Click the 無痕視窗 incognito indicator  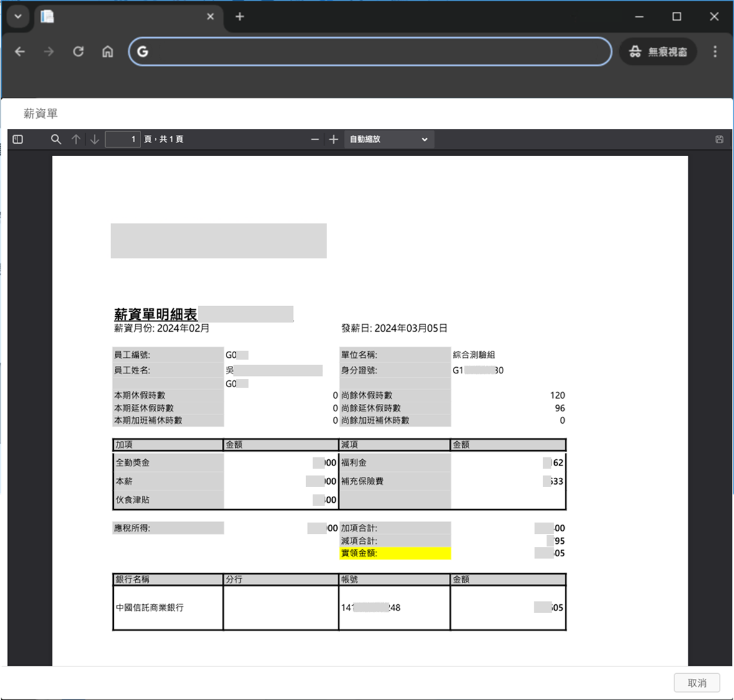[657, 52]
